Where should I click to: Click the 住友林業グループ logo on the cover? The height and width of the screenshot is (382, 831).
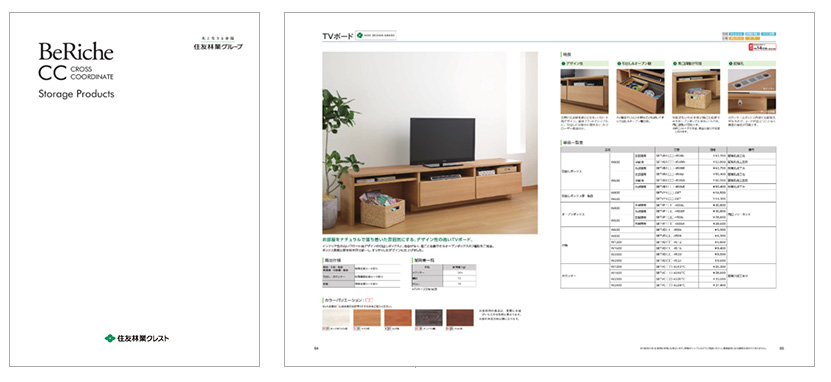pos(218,44)
